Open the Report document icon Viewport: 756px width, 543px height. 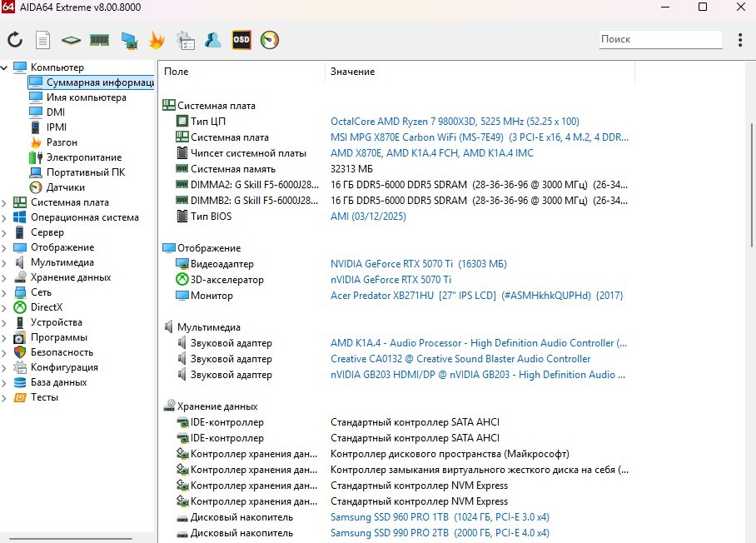click(x=42, y=39)
